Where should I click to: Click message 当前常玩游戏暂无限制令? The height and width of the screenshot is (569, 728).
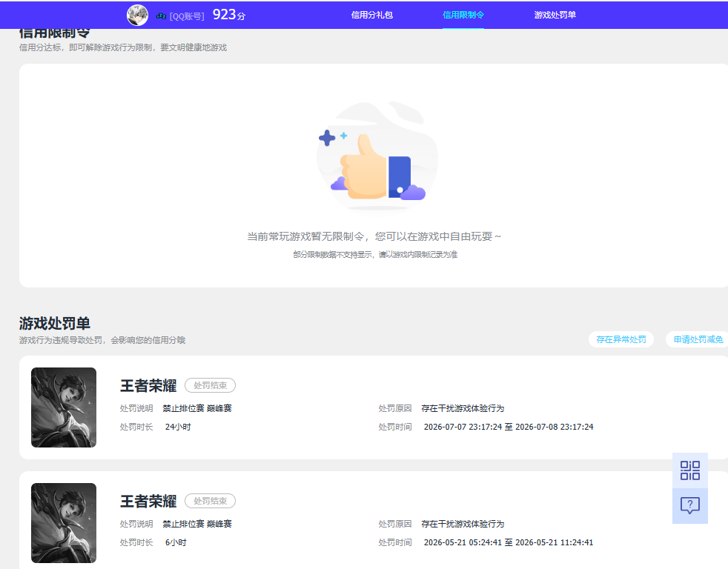pos(374,236)
